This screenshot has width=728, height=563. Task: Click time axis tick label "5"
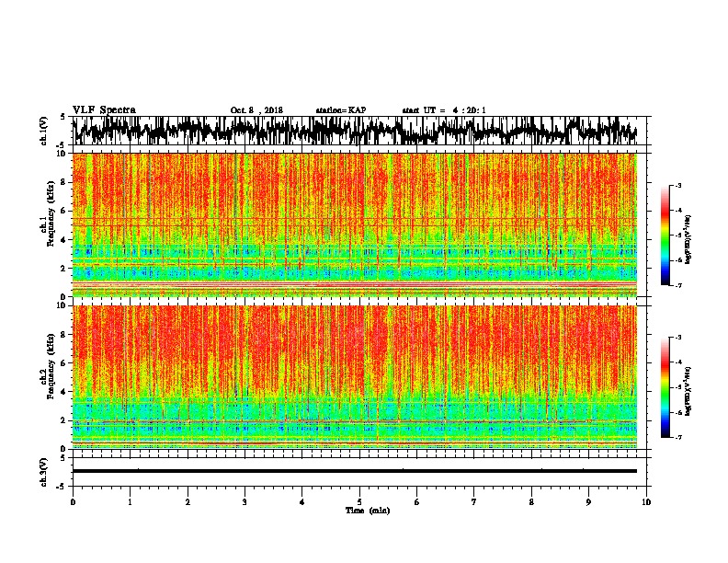pos(359,501)
